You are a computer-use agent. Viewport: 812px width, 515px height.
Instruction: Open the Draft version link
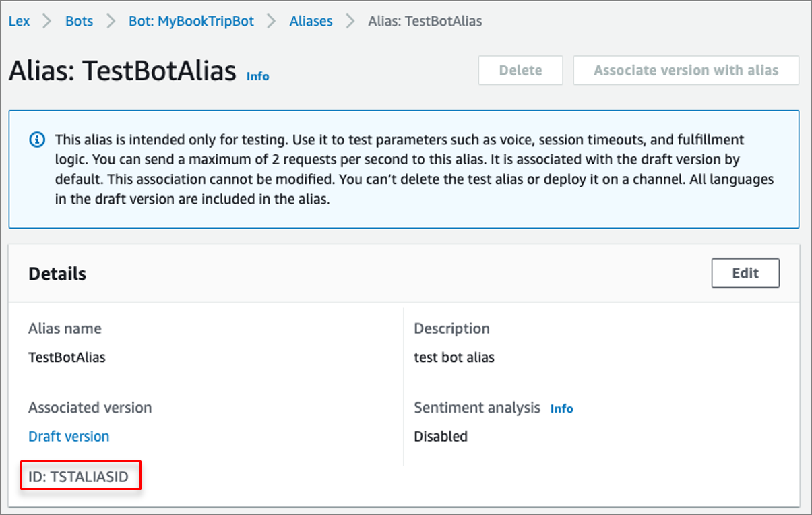(69, 436)
